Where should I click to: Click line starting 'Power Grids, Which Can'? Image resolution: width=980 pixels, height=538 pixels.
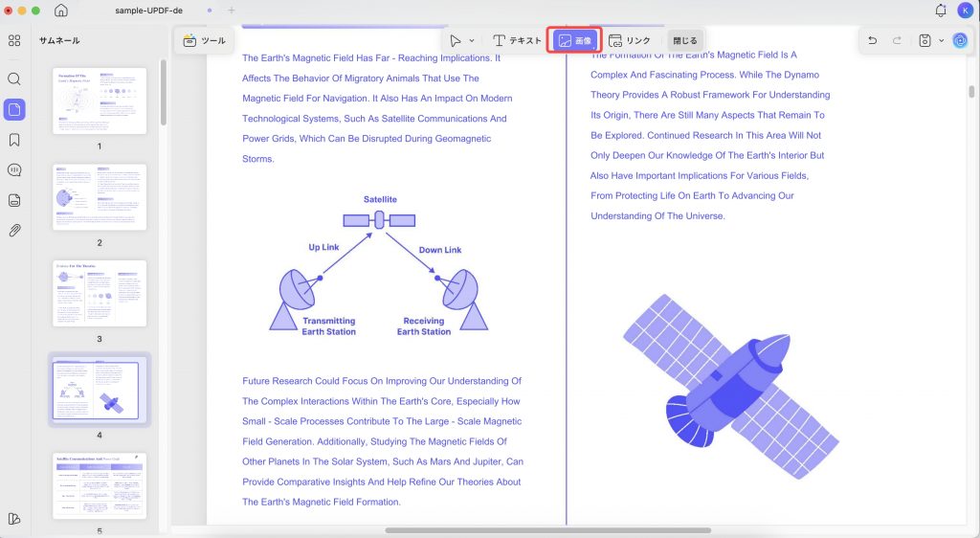point(367,139)
